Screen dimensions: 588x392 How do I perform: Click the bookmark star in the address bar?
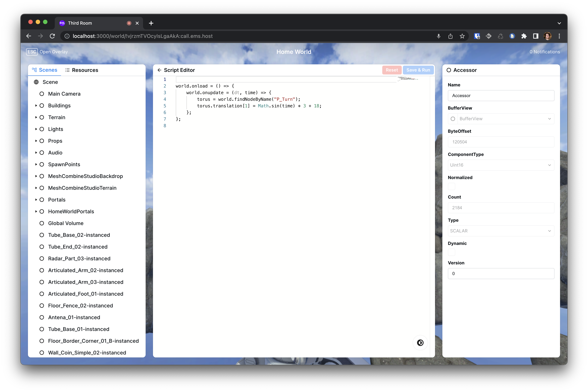click(462, 36)
